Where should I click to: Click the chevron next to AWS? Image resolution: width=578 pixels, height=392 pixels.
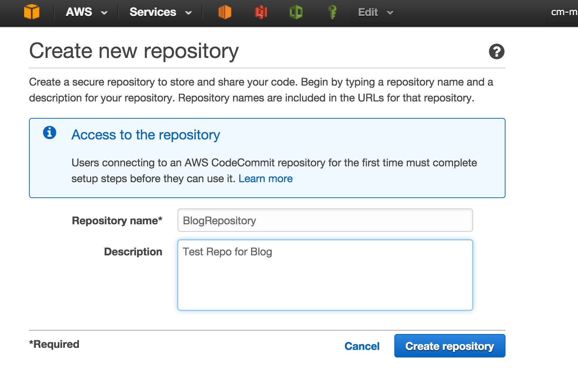[x=104, y=13]
